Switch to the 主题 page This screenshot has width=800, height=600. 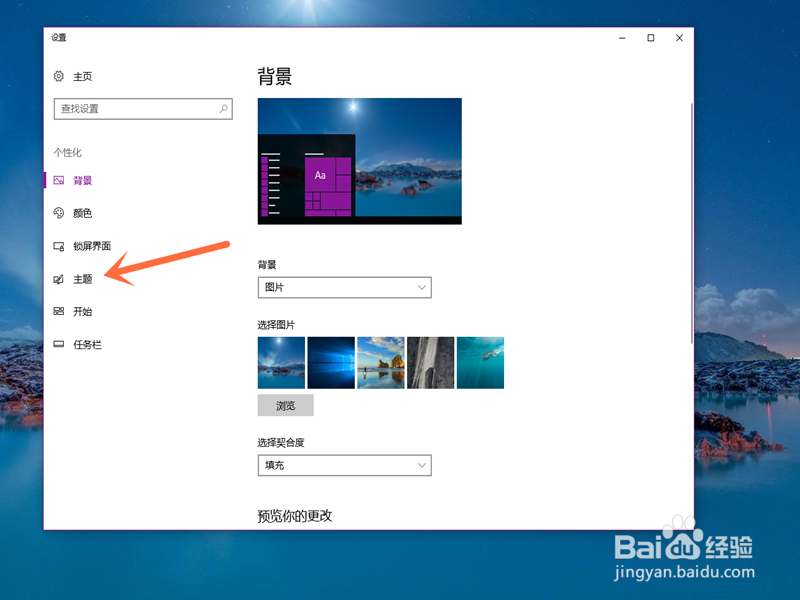point(82,279)
